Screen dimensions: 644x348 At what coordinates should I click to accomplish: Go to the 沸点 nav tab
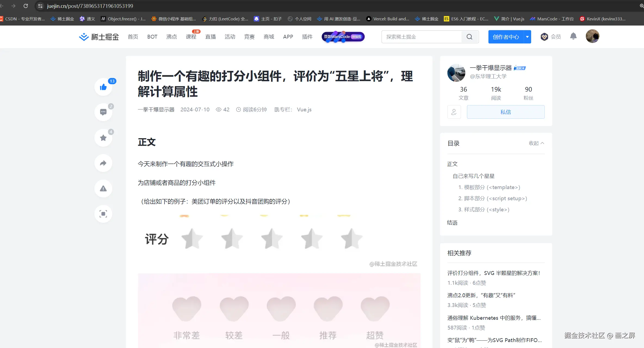[172, 37]
